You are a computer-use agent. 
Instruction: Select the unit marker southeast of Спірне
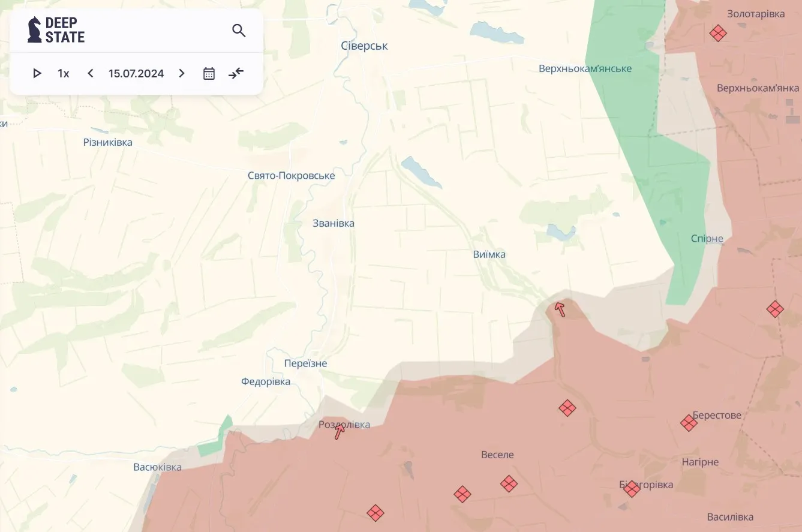tap(775, 309)
